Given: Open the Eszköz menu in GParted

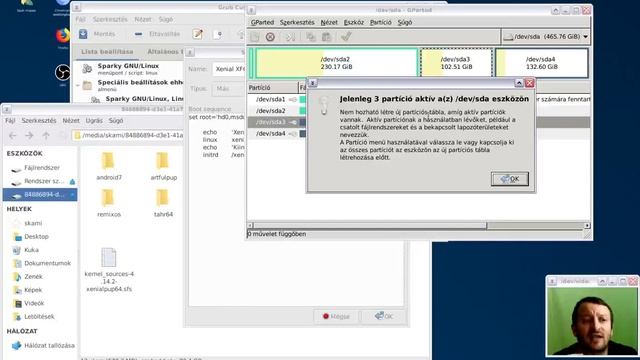Looking at the screenshot, I should (x=353, y=22).
